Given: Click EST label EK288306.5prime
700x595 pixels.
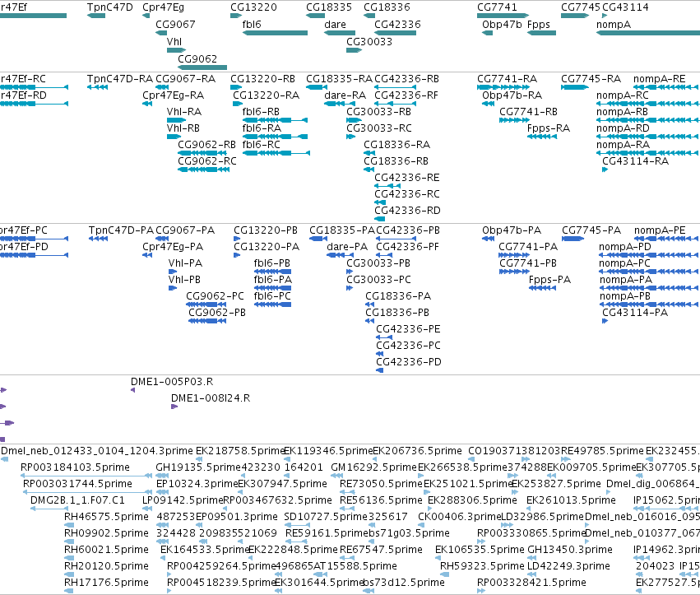Looking at the screenshot, I should click(x=472, y=500).
